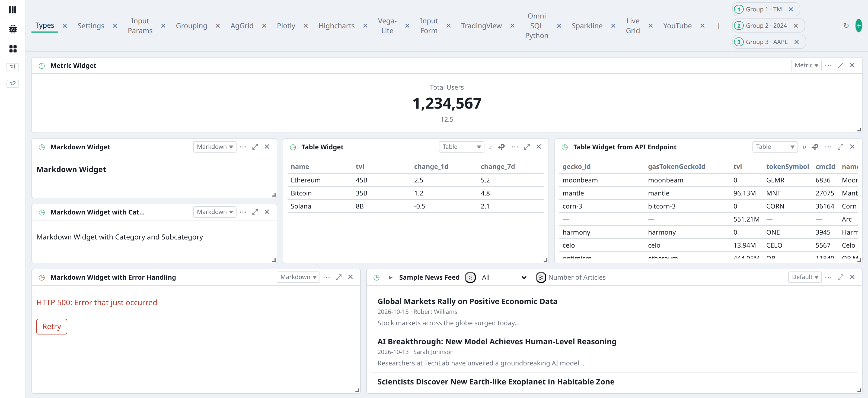Screen dimensions: 868x398
Task: Maximize the Metric Widget
Action: click(x=840, y=65)
